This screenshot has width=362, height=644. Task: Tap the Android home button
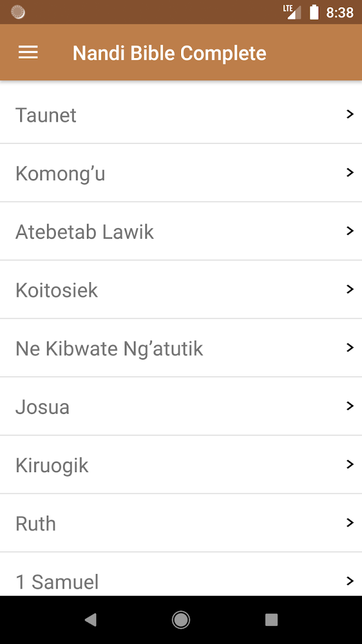click(181, 620)
